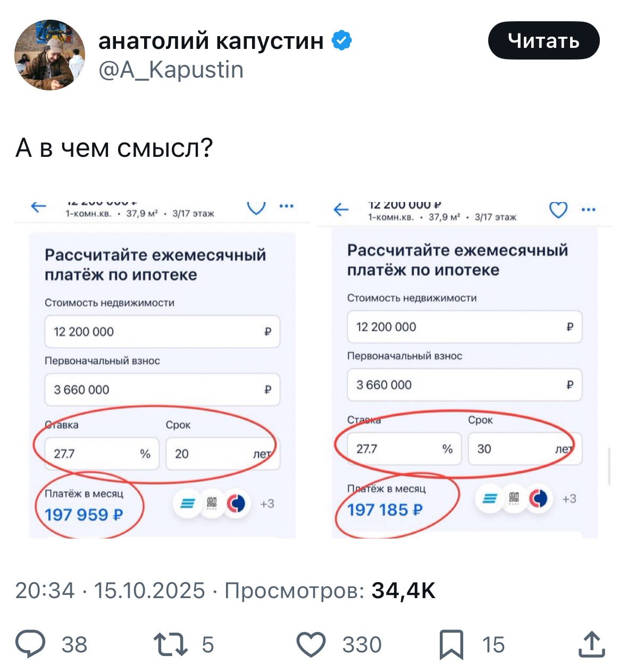Click the retweet icon
627x672 pixels.
170,644
